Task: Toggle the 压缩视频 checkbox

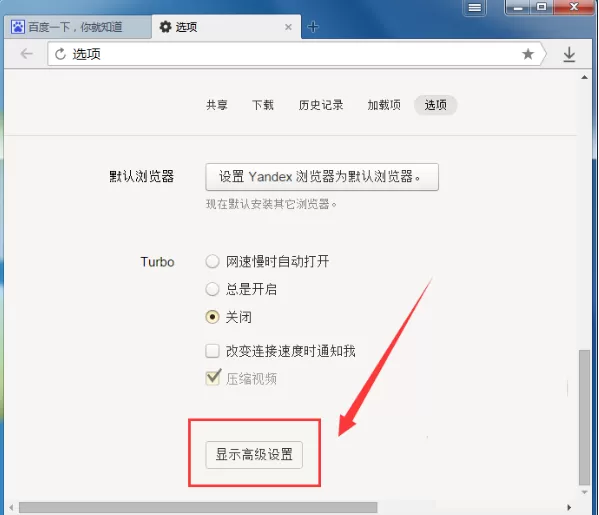Action: coord(212,378)
